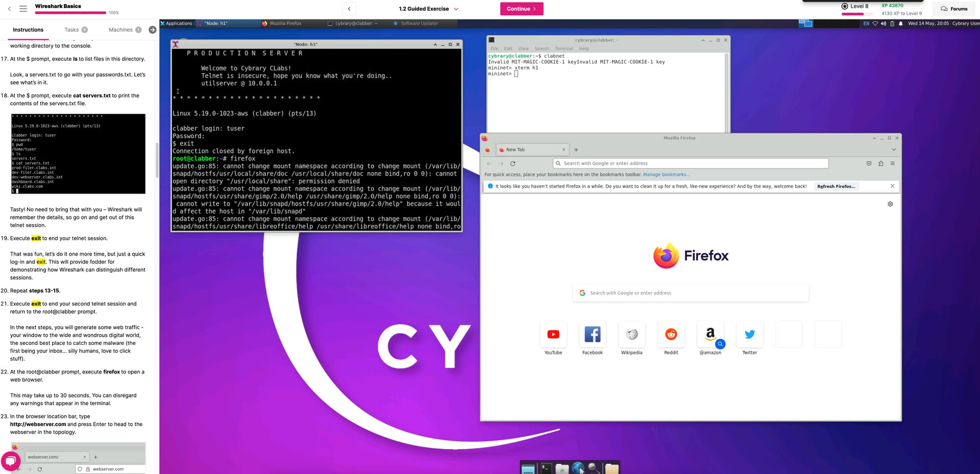Click the Manage bookmarks link
The width and height of the screenshot is (980, 474).
(666, 174)
